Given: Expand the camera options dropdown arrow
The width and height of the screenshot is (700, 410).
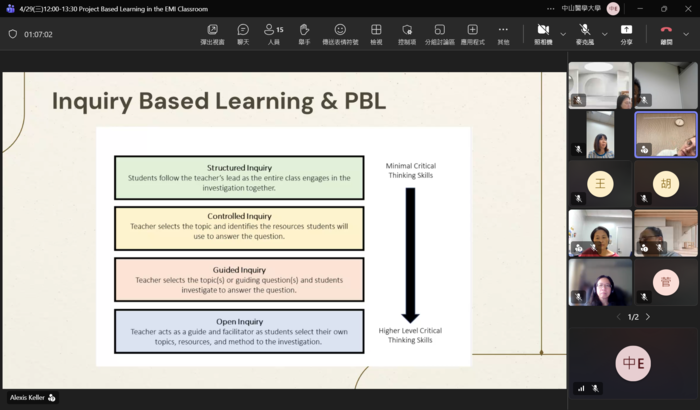Looking at the screenshot, I should tap(563, 34).
